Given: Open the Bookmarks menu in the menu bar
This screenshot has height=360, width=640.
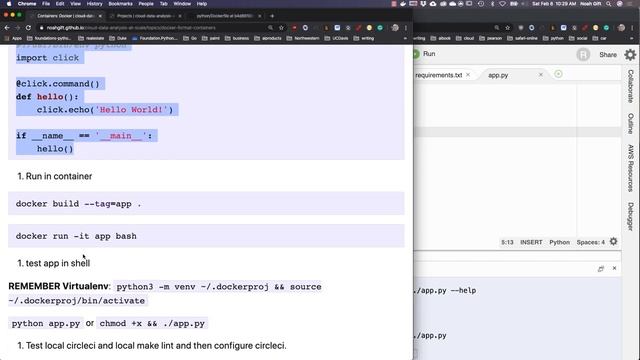Looking at the screenshot, I should pyautogui.click(x=120, y=4).
